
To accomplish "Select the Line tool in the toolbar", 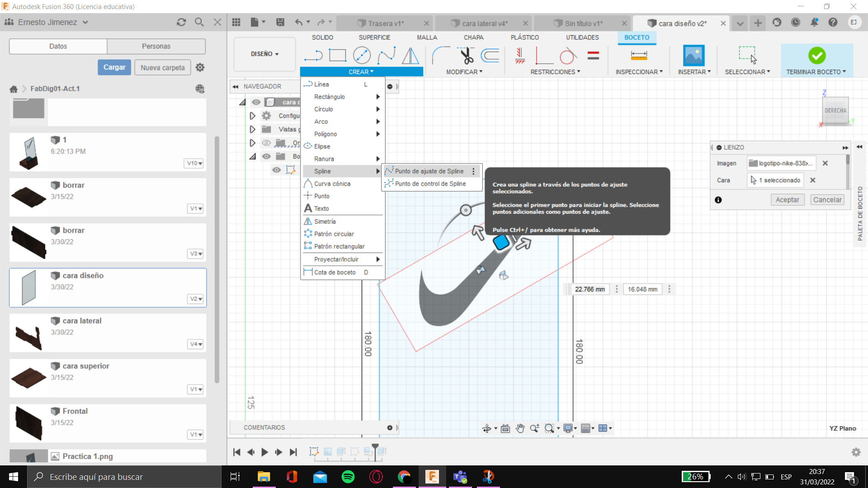I will (x=313, y=56).
